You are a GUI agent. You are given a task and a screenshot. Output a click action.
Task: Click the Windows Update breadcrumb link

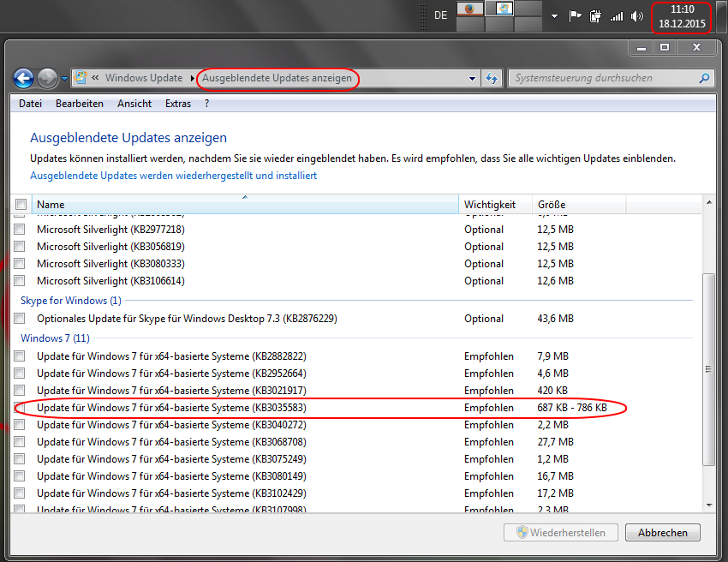143,78
